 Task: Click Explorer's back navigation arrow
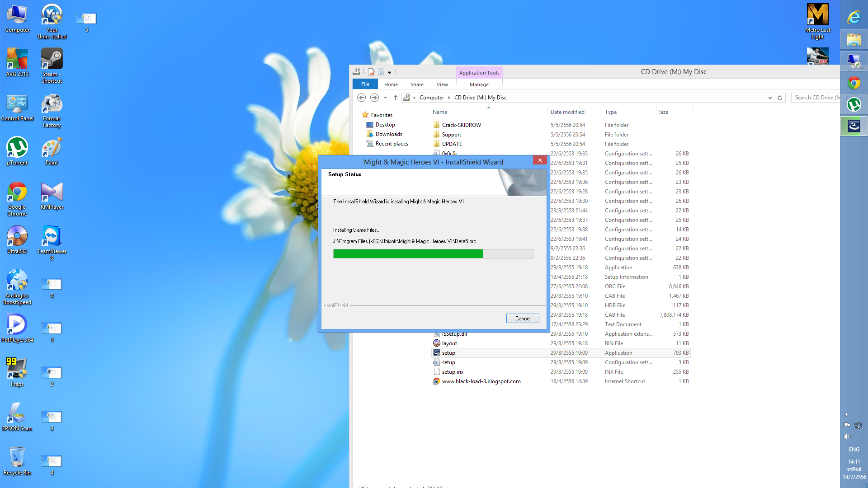coord(361,98)
